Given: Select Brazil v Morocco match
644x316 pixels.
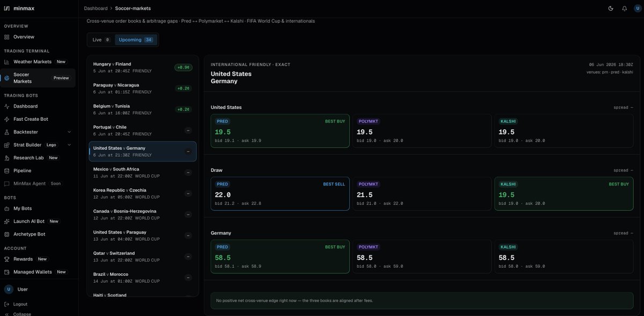Looking at the screenshot, I should pos(142,277).
